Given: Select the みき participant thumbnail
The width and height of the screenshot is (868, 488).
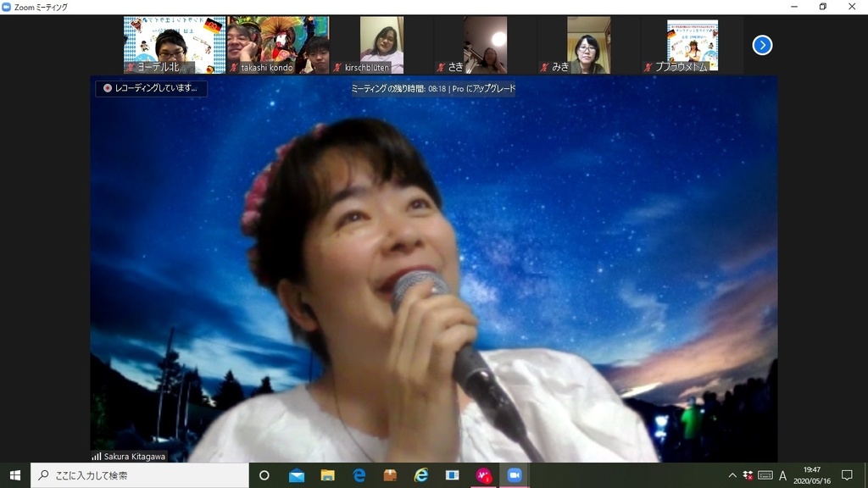Looking at the screenshot, I should (588, 45).
